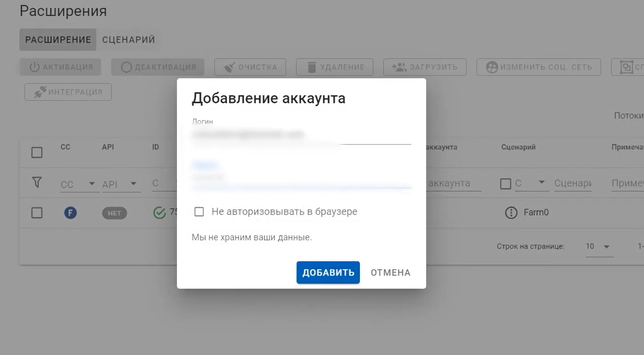Click the ИНТЕГРАЦИЯ plug button

68,92
